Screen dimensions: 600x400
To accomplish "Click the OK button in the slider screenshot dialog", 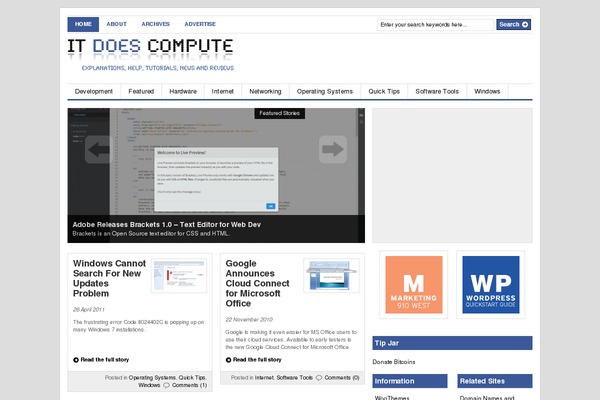I will point(271,206).
